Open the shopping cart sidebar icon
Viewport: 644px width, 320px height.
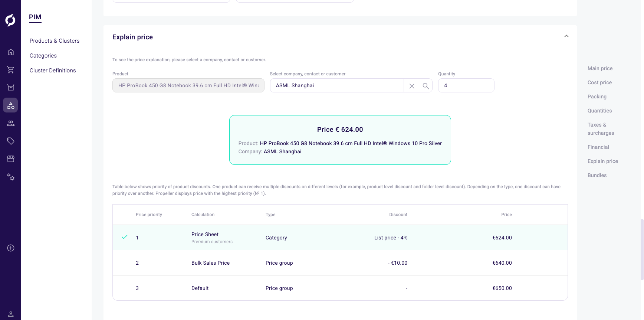[11, 70]
